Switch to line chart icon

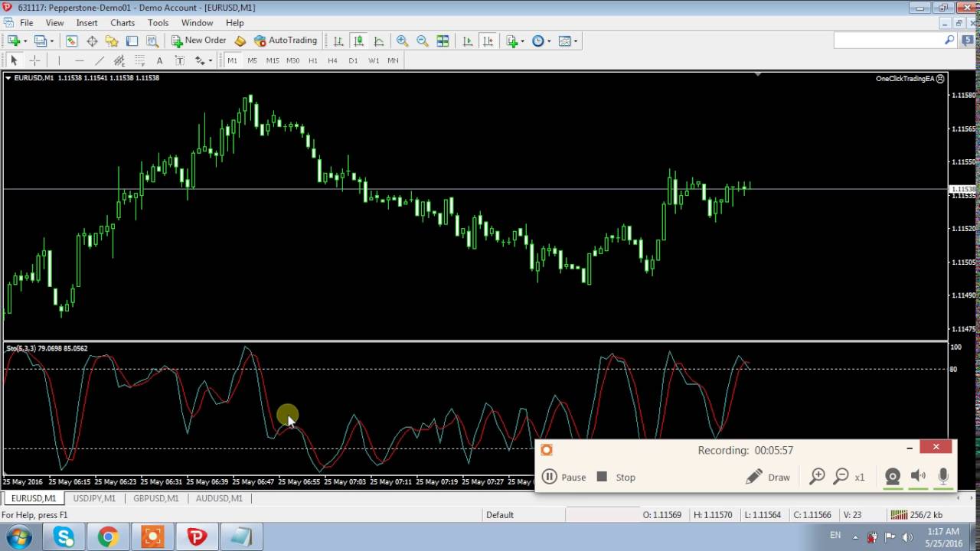click(x=378, y=41)
